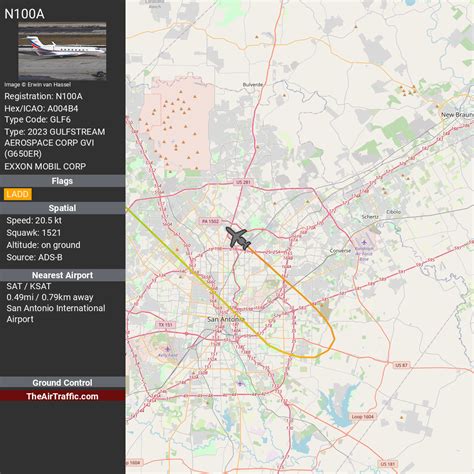Click the EXXON MOBIL CORP owner text

(45, 166)
